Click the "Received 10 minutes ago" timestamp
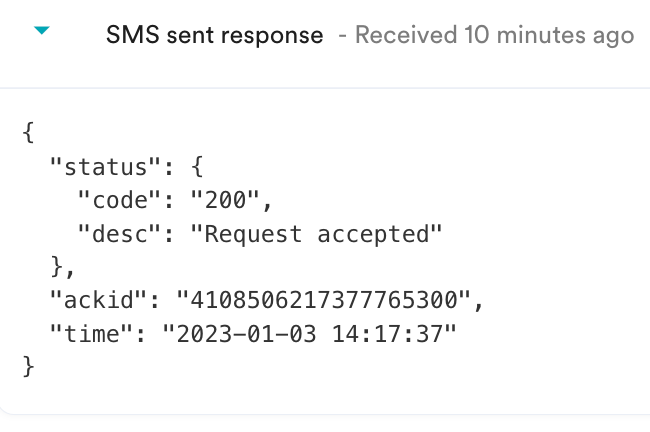Image resolution: width=650 pixels, height=432 pixels. pos(494,36)
